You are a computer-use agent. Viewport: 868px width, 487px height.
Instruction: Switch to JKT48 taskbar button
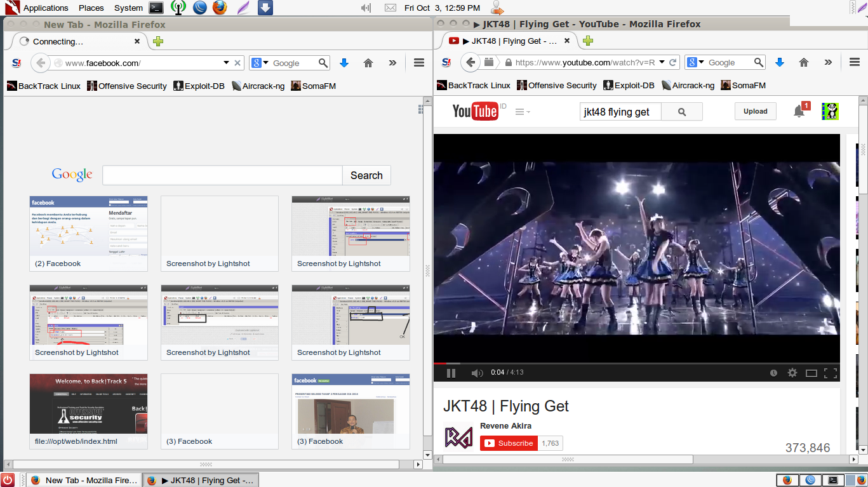(201, 480)
